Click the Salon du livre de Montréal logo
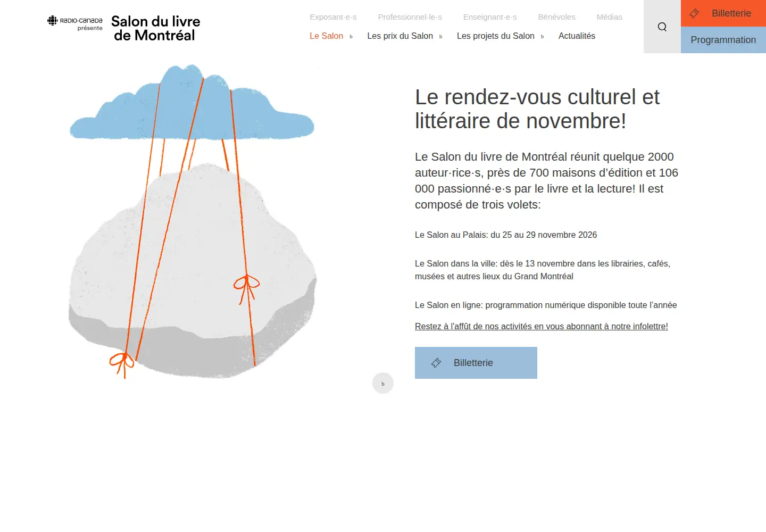 pos(155,28)
